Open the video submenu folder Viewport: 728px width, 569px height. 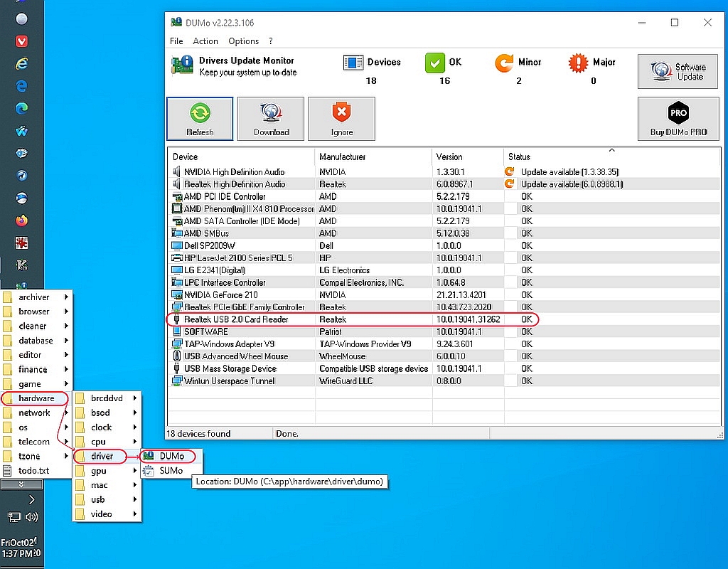pos(107,514)
